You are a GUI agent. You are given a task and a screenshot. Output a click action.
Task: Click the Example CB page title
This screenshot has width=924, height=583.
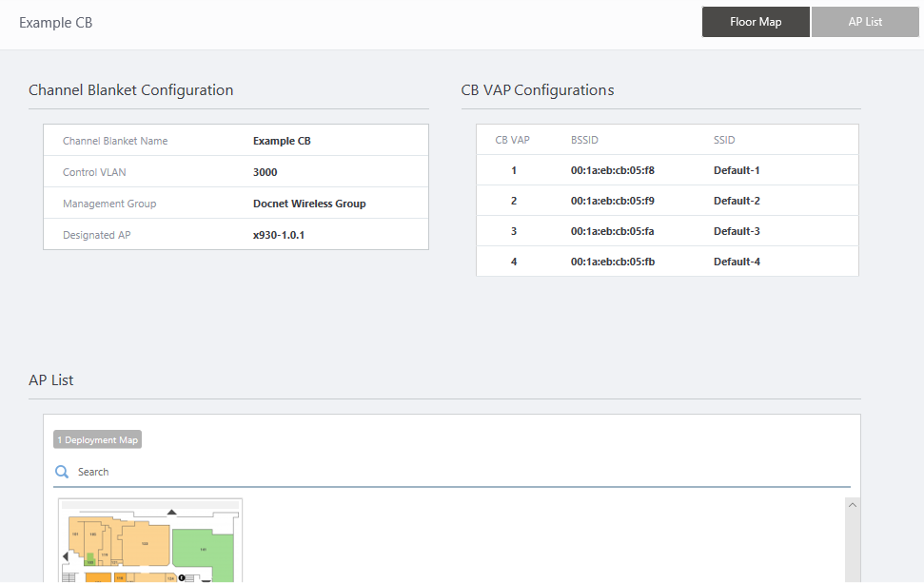coord(55,23)
